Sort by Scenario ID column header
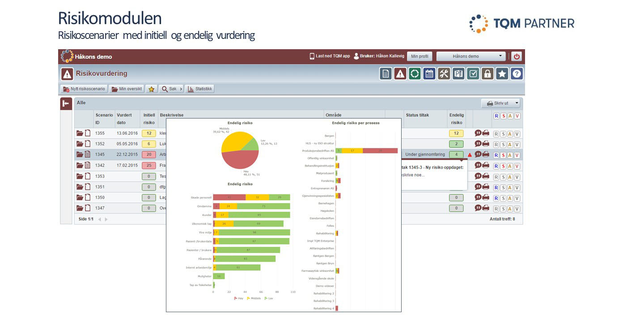The height and width of the screenshot is (322, 644). 104,119
